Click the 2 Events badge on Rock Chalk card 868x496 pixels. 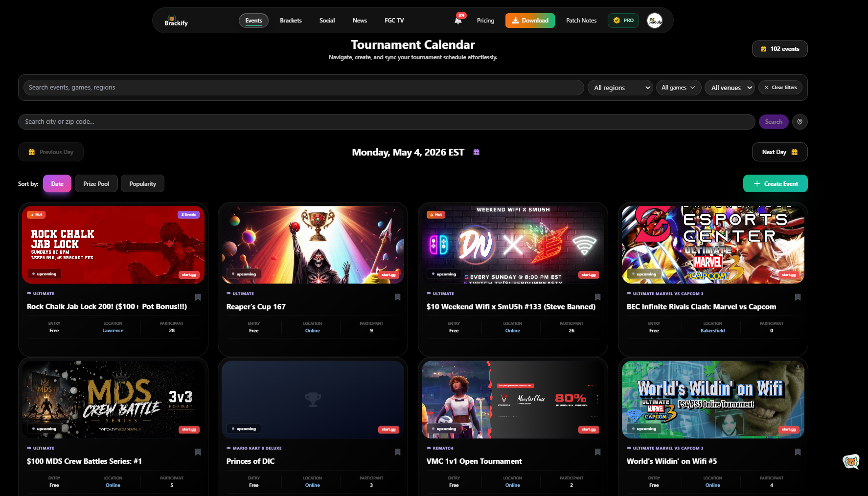click(x=188, y=215)
